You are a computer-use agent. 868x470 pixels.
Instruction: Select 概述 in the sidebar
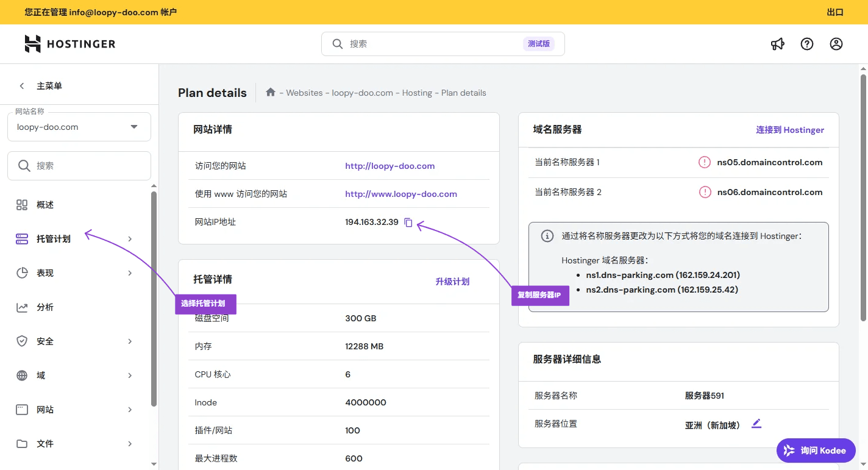coord(45,205)
